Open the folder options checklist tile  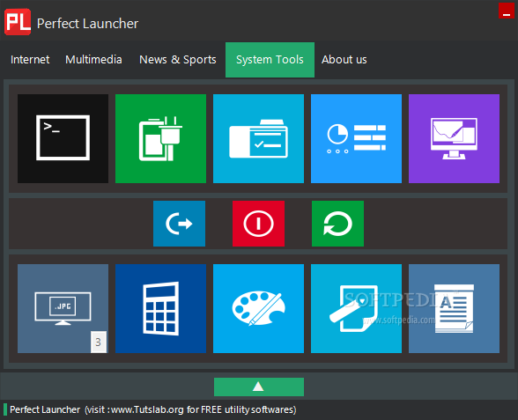pyautogui.click(x=258, y=138)
